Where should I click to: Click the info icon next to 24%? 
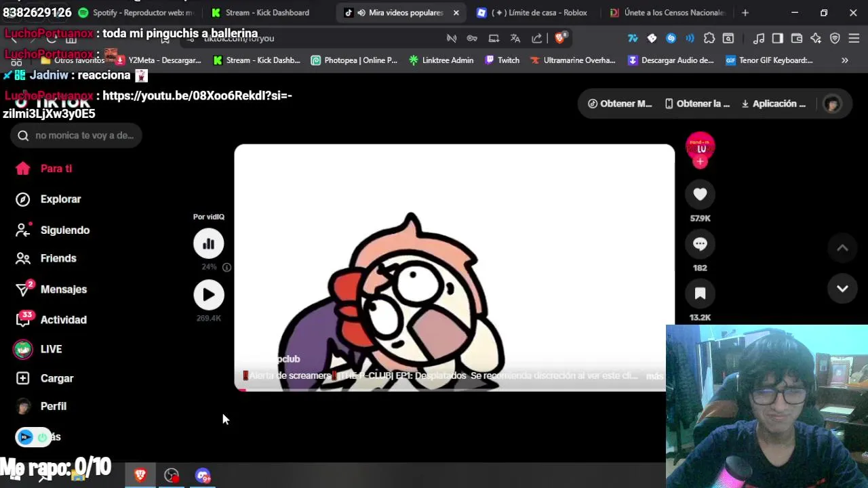tap(226, 267)
